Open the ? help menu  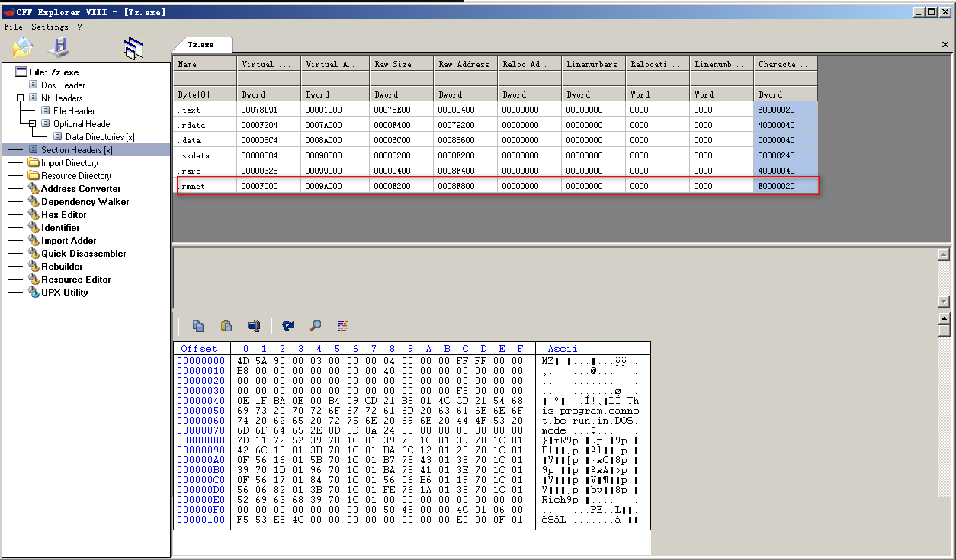coord(79,27)
